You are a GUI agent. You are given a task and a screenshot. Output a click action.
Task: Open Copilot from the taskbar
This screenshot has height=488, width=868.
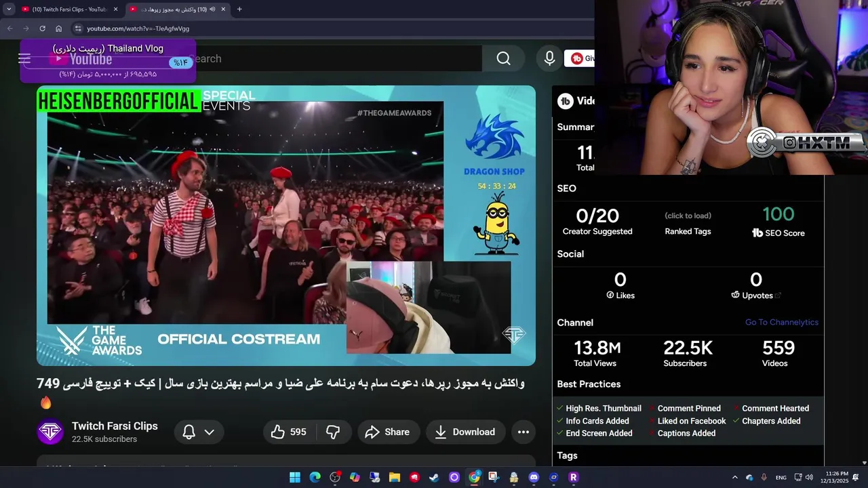click(355, 477)
